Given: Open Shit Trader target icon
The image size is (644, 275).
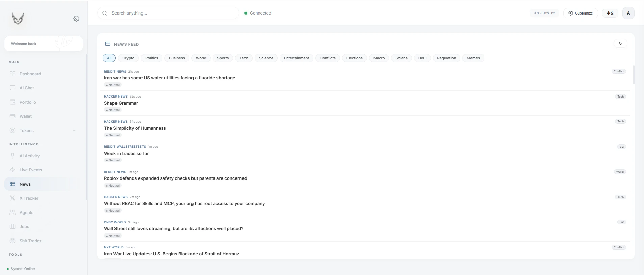Looking at the screenshot, I should 12,241.
